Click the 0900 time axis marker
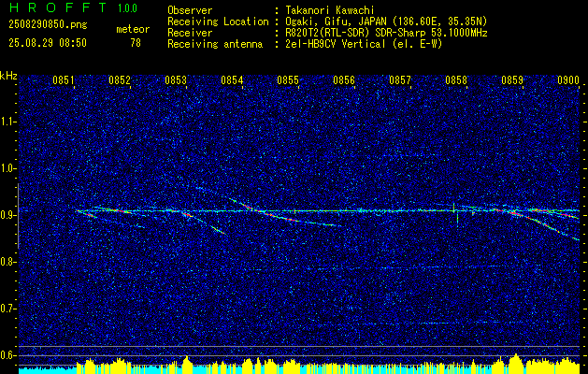 (568, 79)
